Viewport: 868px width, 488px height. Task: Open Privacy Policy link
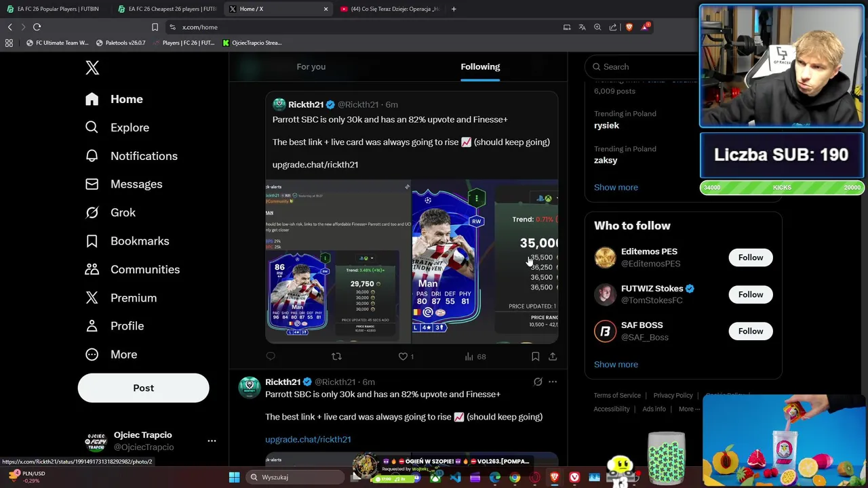673,395
